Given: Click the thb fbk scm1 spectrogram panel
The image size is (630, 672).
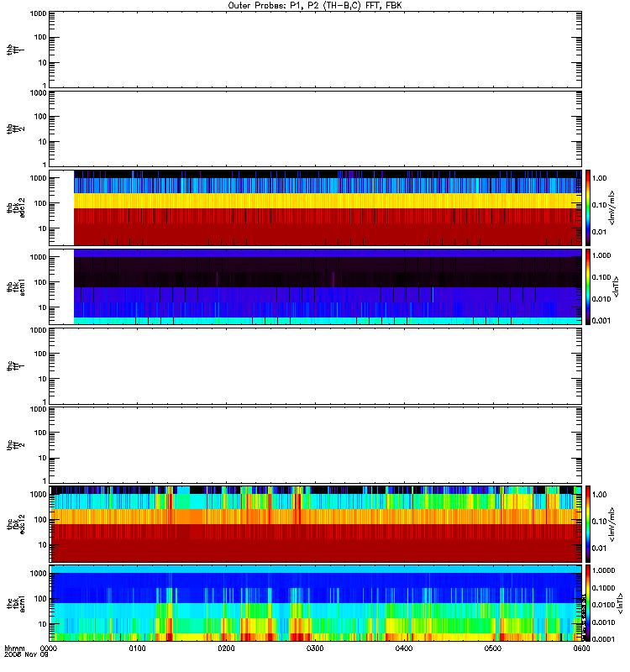Looking at the screenshot, I should click(315, 286).
